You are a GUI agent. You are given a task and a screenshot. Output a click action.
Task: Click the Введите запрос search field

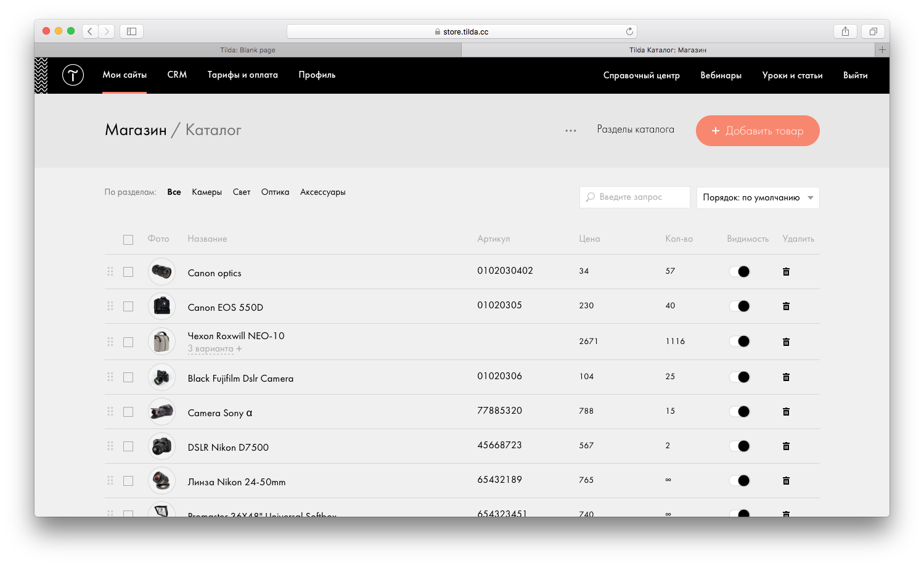(x=635, y=197)
